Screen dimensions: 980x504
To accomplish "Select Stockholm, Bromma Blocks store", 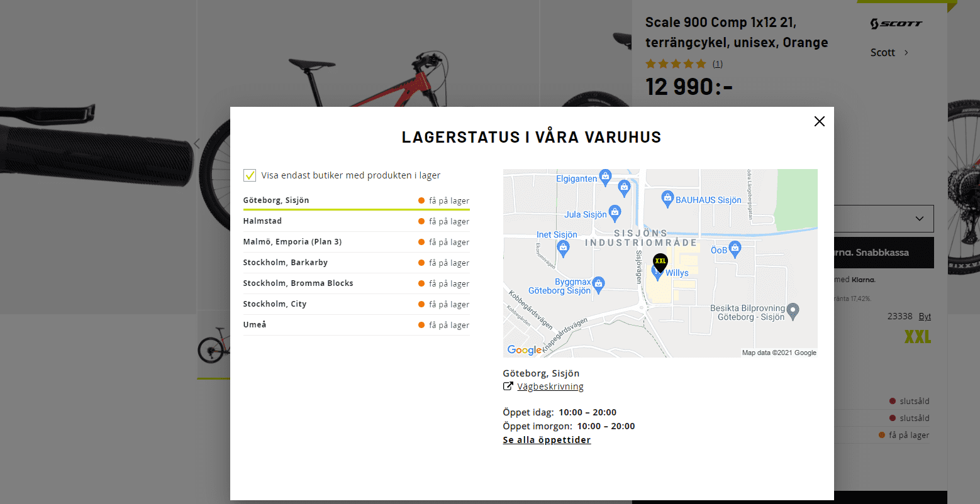I will (356, 283).
